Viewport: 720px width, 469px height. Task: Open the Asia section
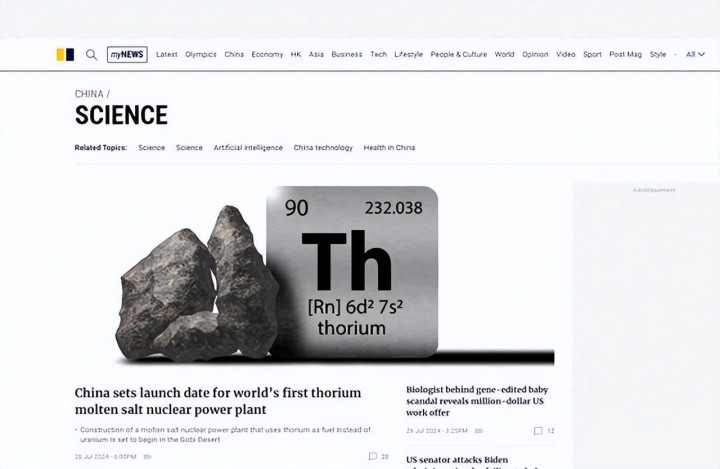click(316, 54)
